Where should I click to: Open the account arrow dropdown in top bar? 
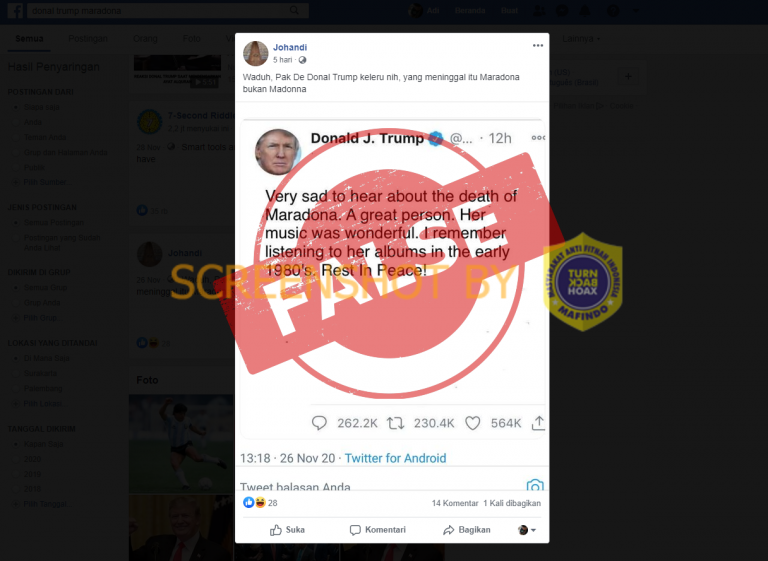(636, 10)
